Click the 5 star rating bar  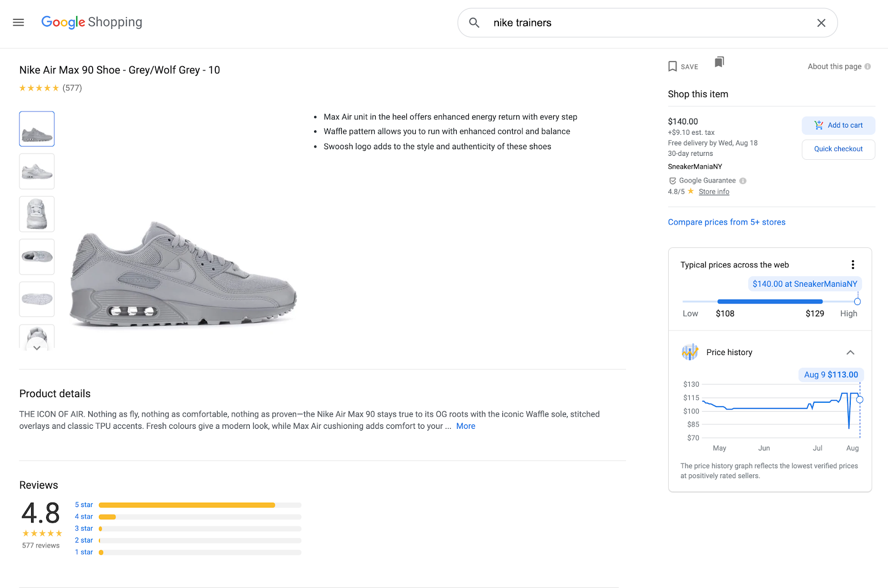(200, 505)
